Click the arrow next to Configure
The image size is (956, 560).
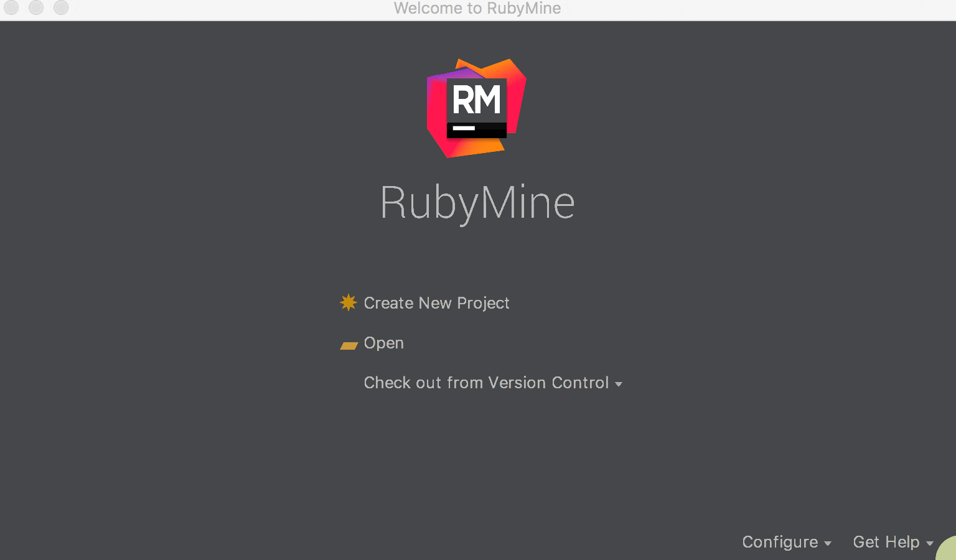coord(828,544)
